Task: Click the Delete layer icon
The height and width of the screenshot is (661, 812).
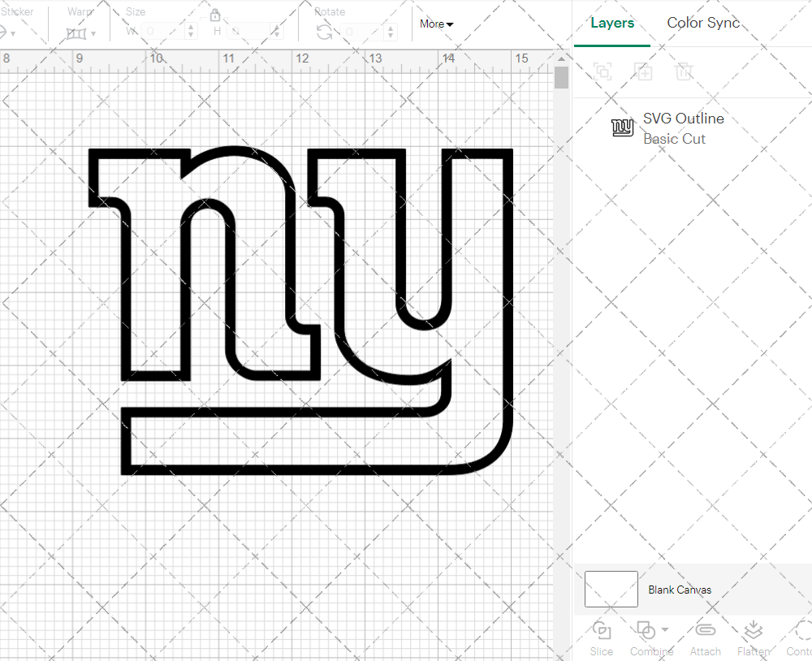Action: point(685,71)
